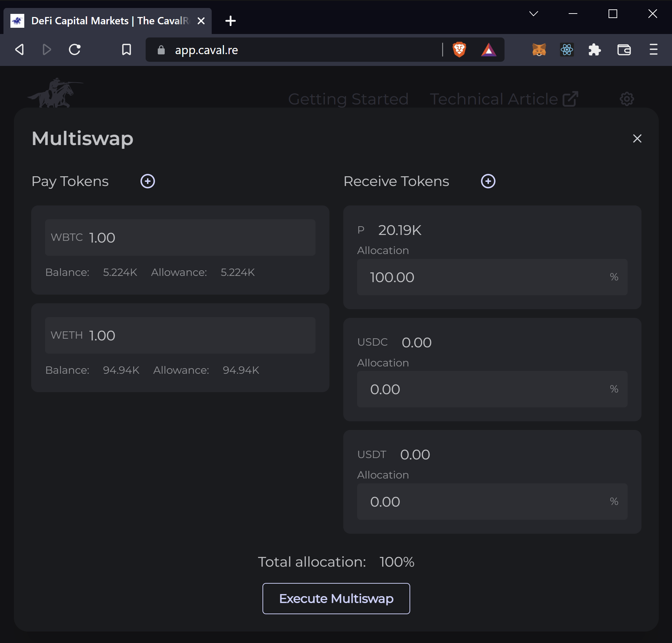Maximize the browser window

[613, 14]
